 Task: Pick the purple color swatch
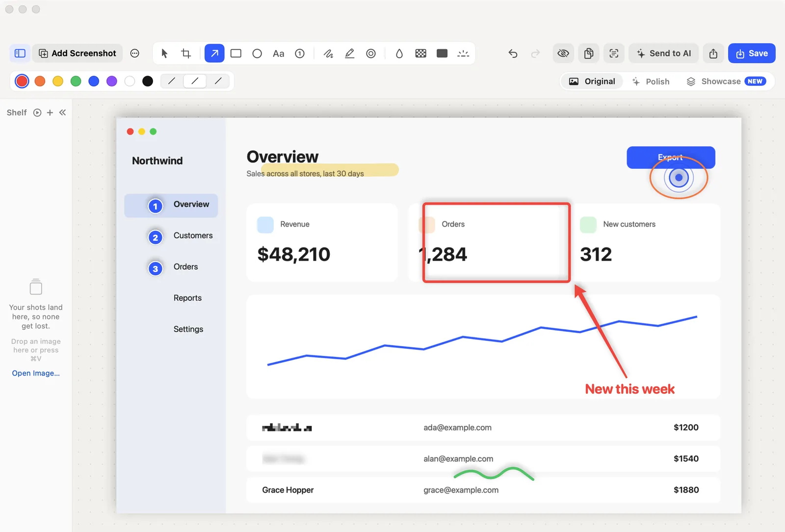point(112,81)
